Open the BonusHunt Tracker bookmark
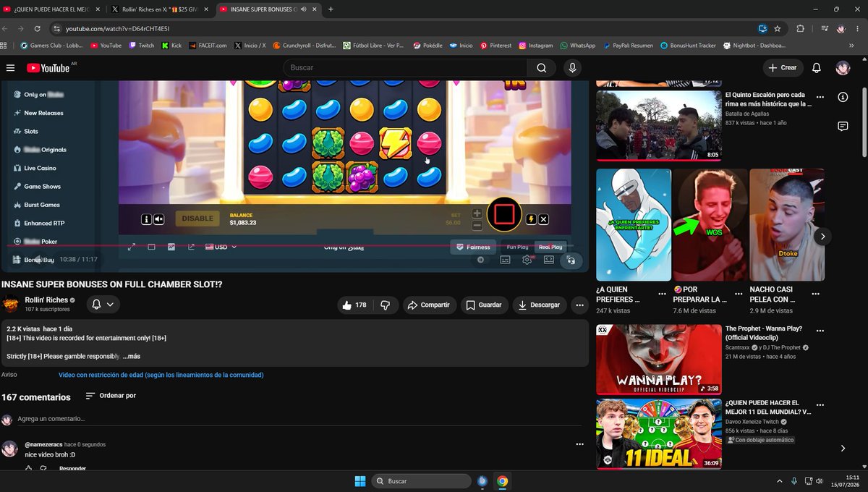 (688, 45)
